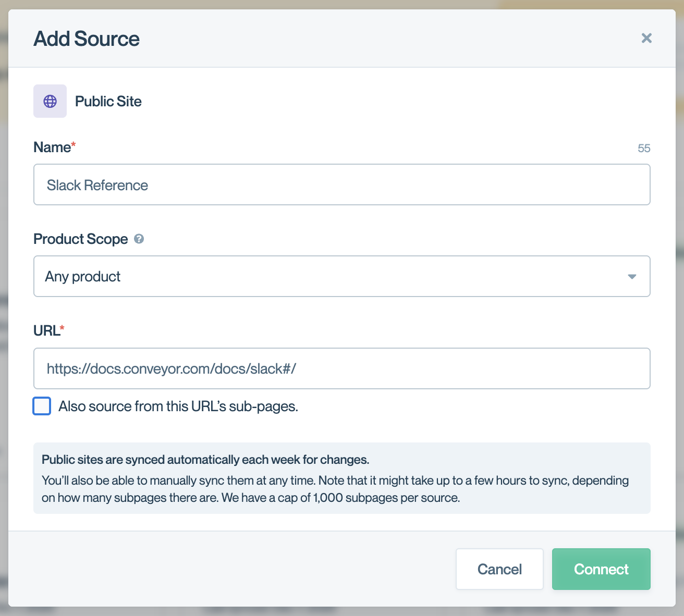Click the question mark beside Product Scope
The image size is (684, 616).
(x=139, y=239)
